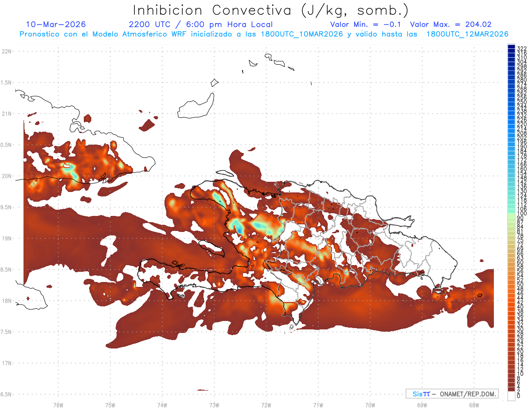532x411 pixels.
Task: Click the 75W longitude label
Action: (110, 405)
